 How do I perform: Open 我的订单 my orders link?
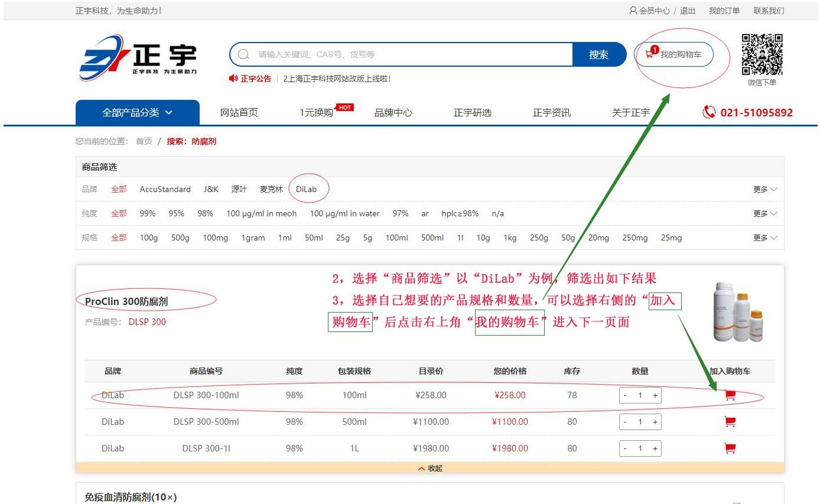(724, 11)
